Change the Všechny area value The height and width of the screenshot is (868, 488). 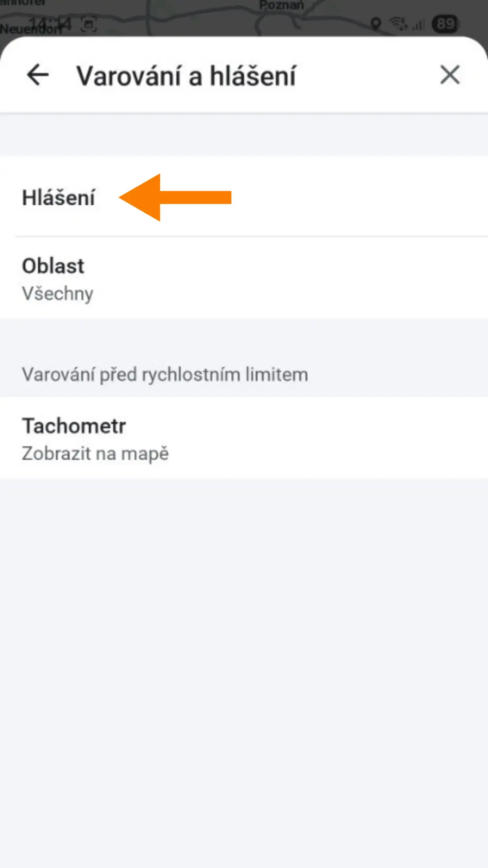[58, 294]
